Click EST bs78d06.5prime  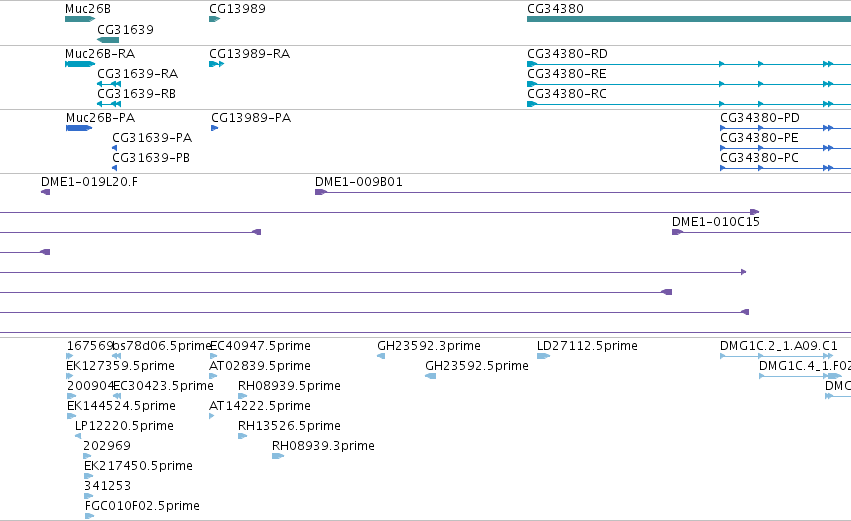161,346
